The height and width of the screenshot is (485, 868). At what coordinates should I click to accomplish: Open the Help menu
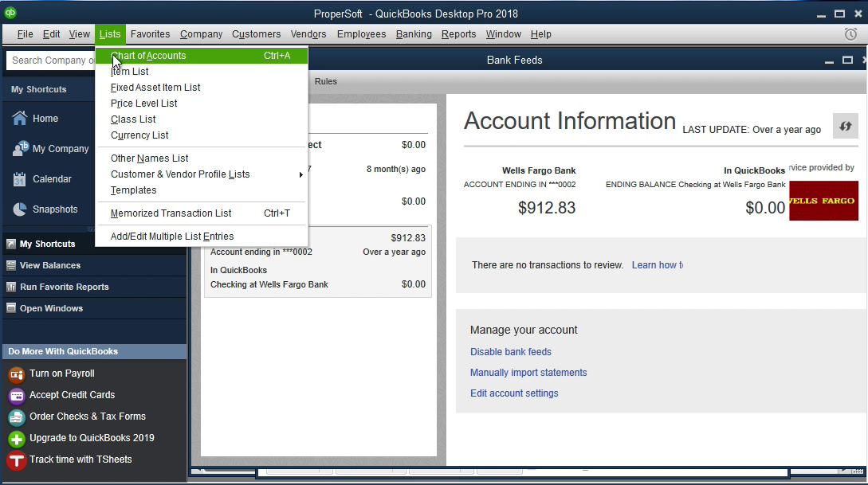[x=541, y=34]
